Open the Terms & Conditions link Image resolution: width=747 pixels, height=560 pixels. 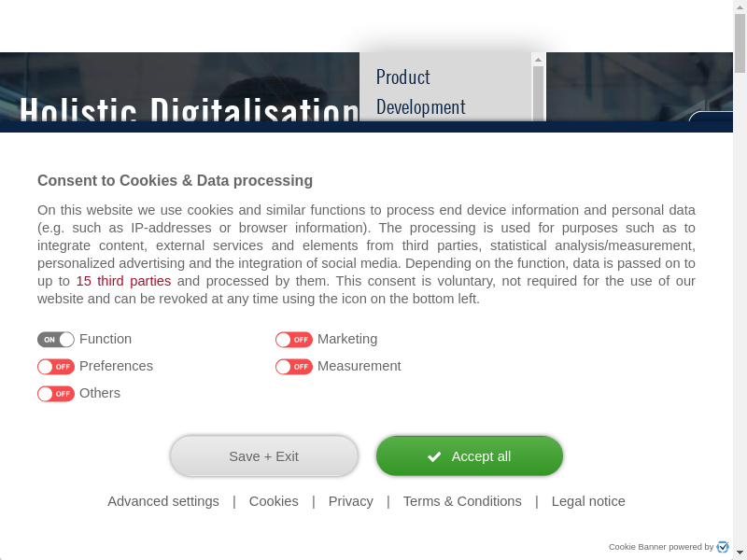pyautogui.click(x=462, y=501)
